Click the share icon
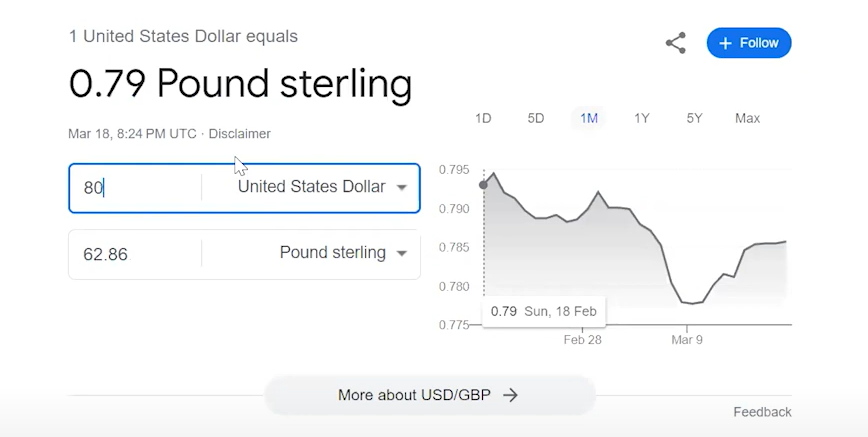 (x=675, y=43)
